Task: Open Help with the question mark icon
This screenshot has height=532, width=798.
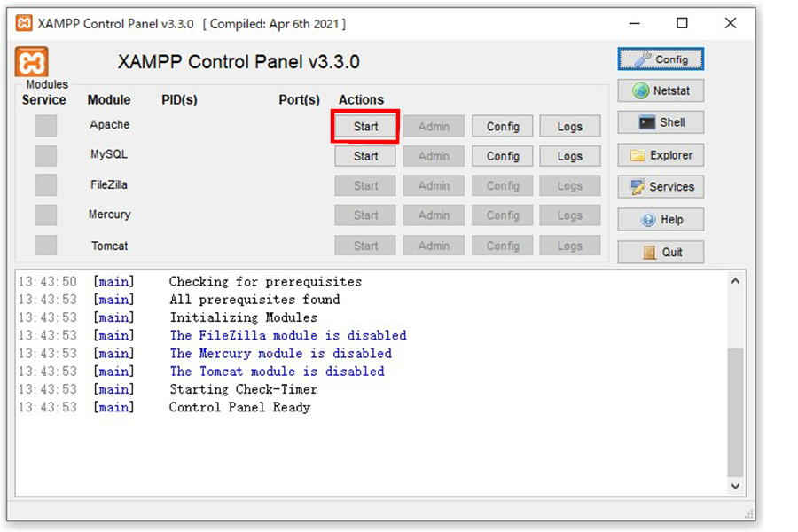Action: [661, 220]
